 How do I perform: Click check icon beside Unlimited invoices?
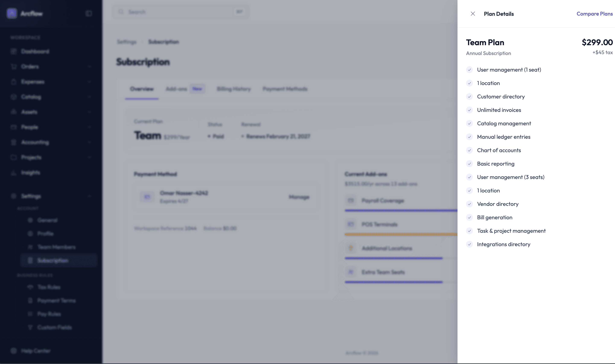[469, 110]
